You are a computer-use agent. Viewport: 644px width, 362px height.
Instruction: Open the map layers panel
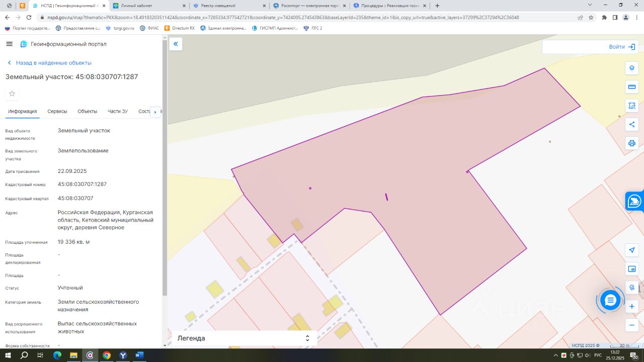coord(632,68)
